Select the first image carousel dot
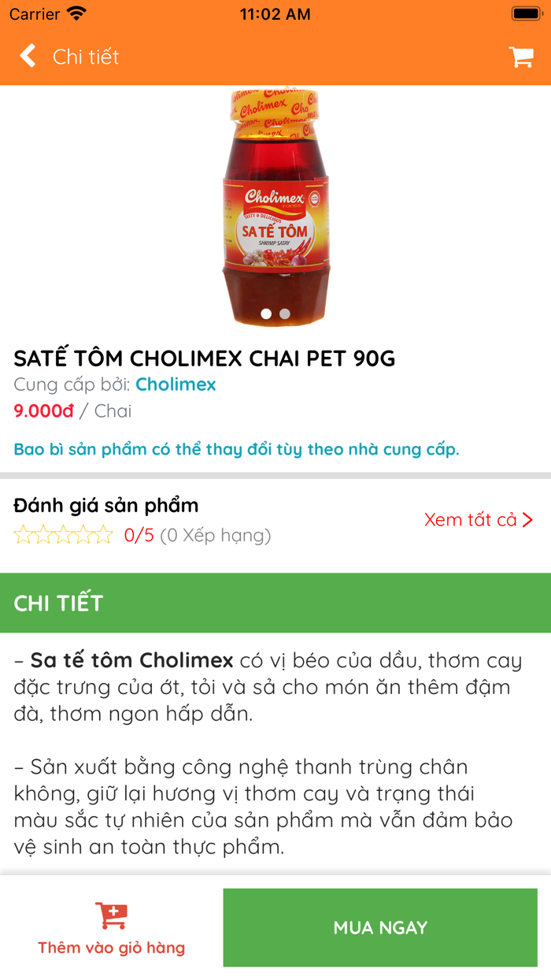551x980 pixels. (266, 314)
